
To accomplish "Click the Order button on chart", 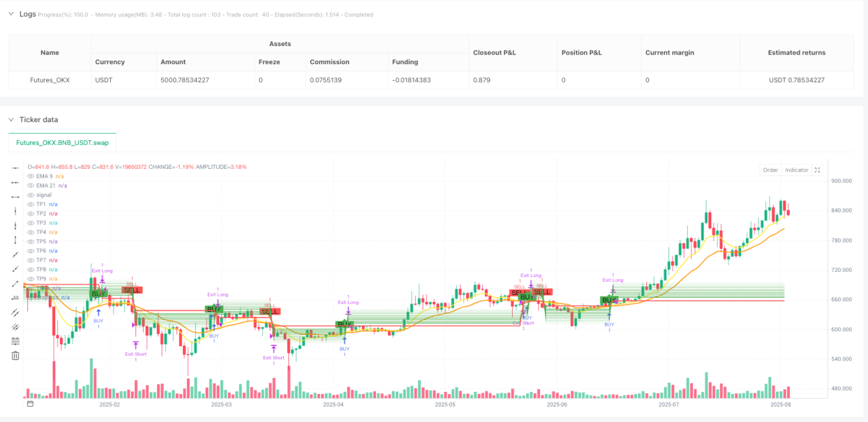I will [771, 170].
